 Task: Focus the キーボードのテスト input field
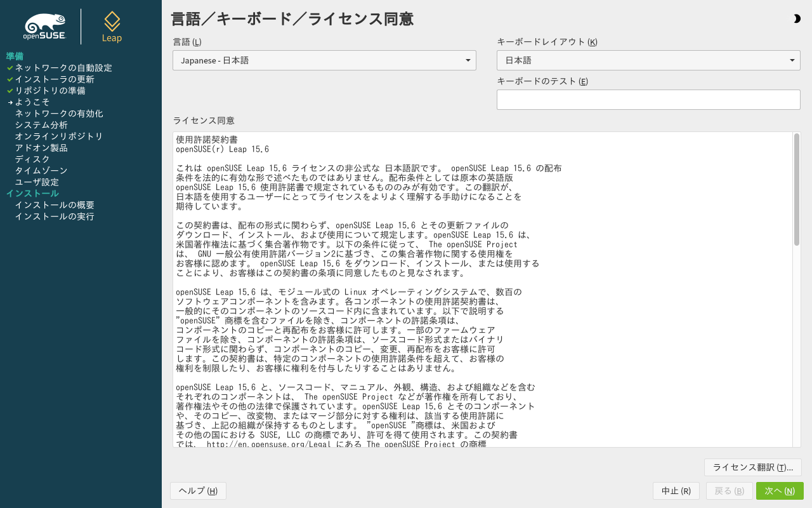(648, 100)
